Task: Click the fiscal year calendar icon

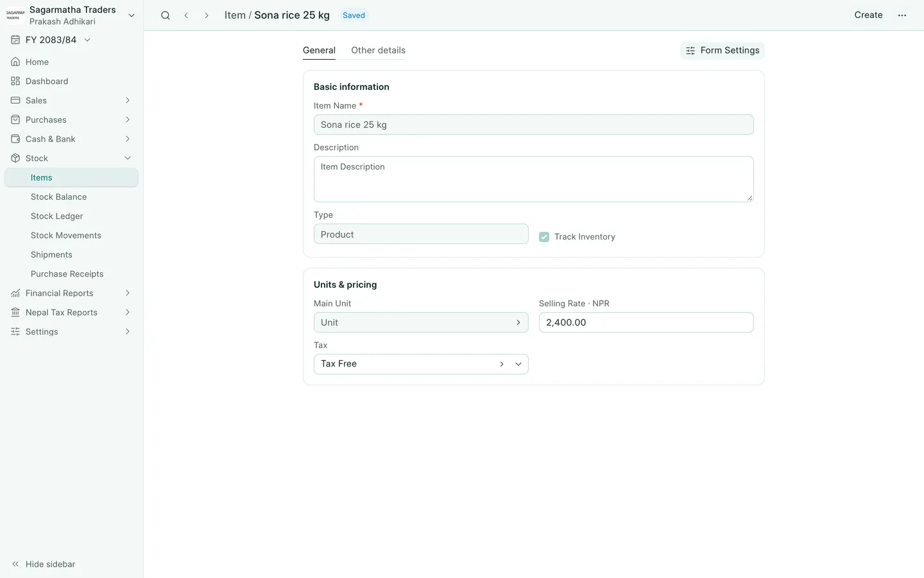Action: pos(15,40)
